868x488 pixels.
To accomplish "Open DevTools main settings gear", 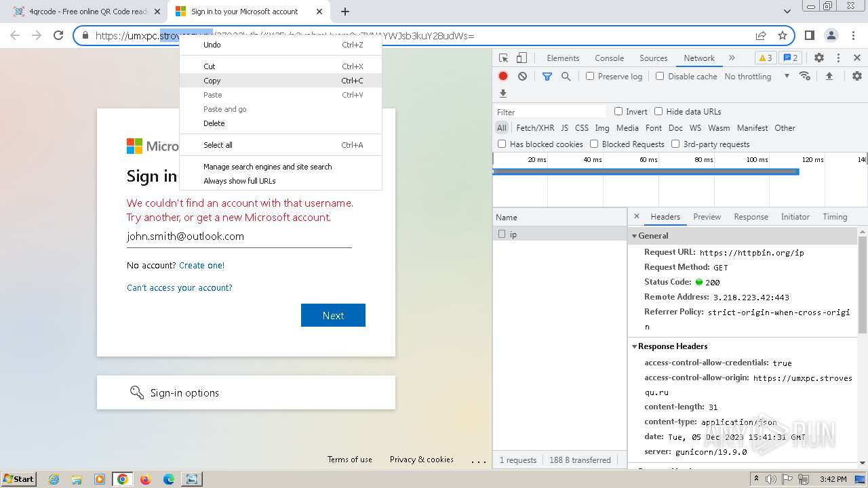I will pos(819,58).
